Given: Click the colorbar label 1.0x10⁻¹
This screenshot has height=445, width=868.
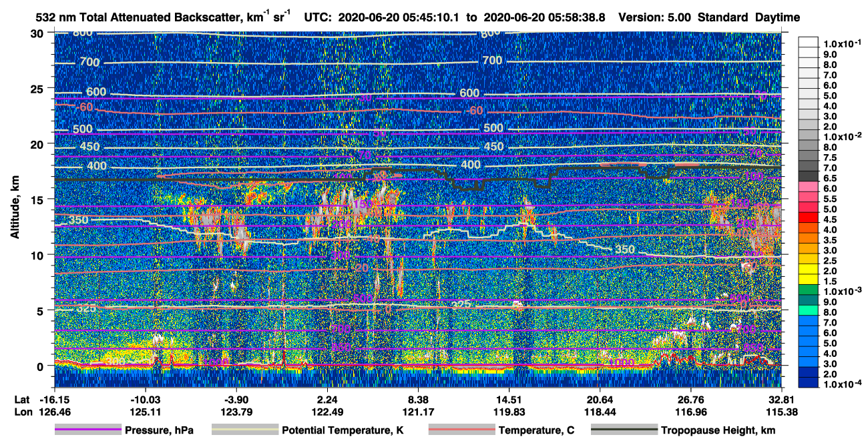Looking at the screenshot, I should pos(844,42).
